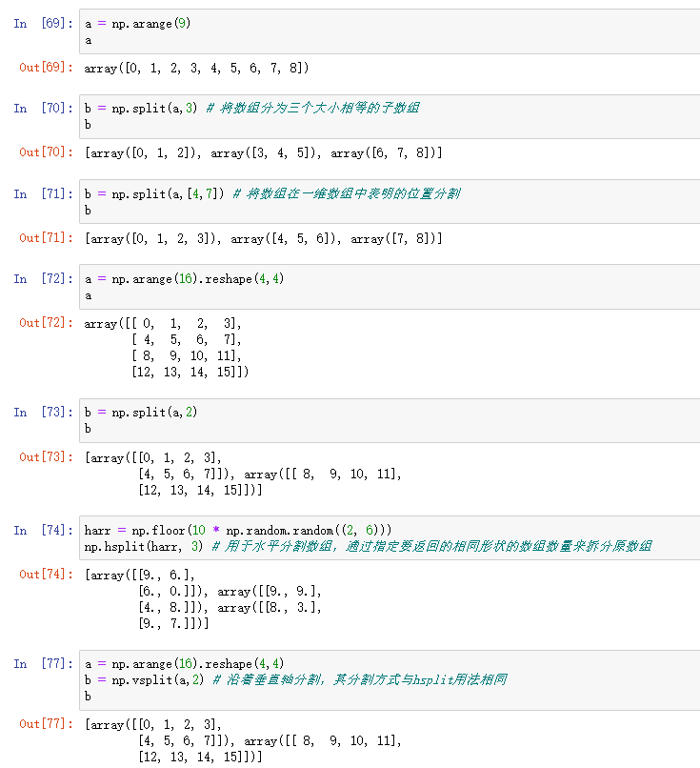Click the In [69] prompt label
Screen dimensions: 700x768
[x=43, y=24]
